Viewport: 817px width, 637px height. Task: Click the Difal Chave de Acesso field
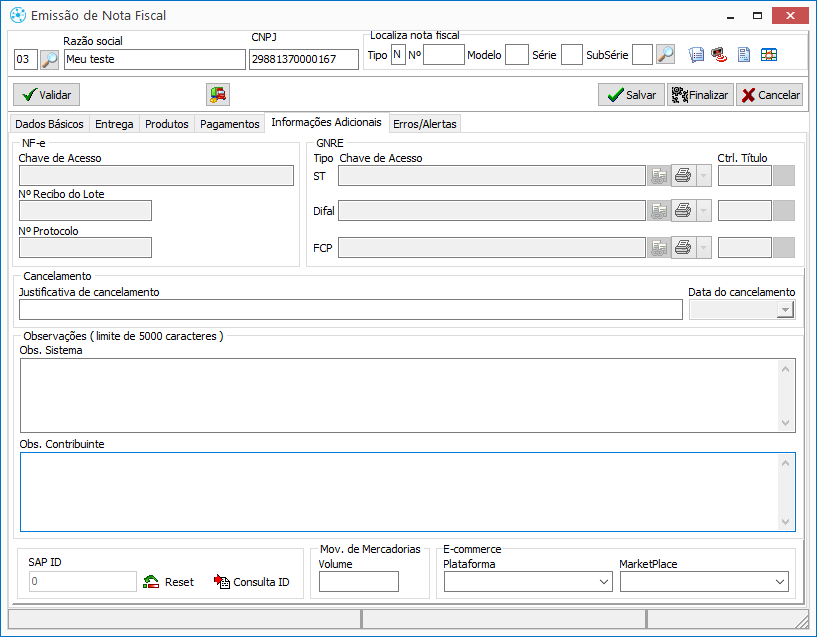(x=492, y=211)
